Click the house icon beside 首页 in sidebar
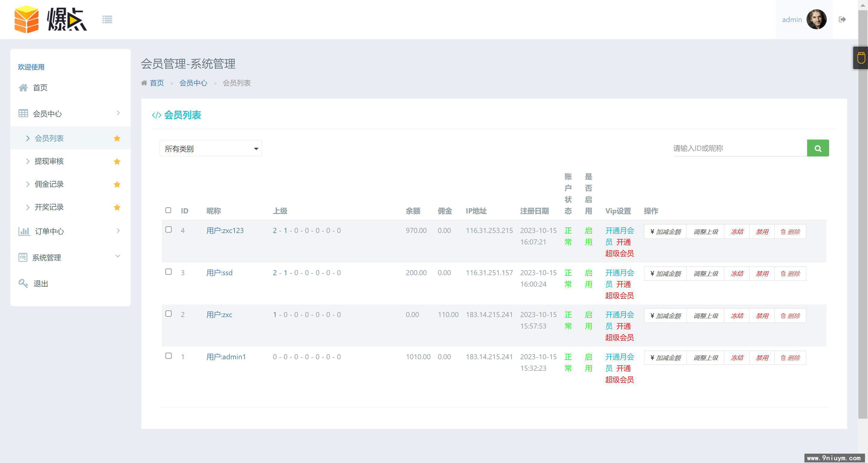 pyautogui.click(x=23, y=88)
